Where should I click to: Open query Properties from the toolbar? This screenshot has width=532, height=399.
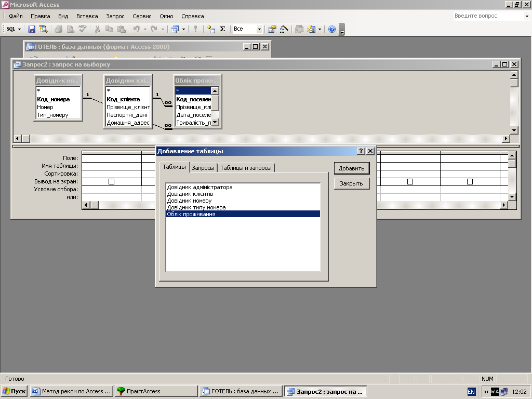click(272, 29)
